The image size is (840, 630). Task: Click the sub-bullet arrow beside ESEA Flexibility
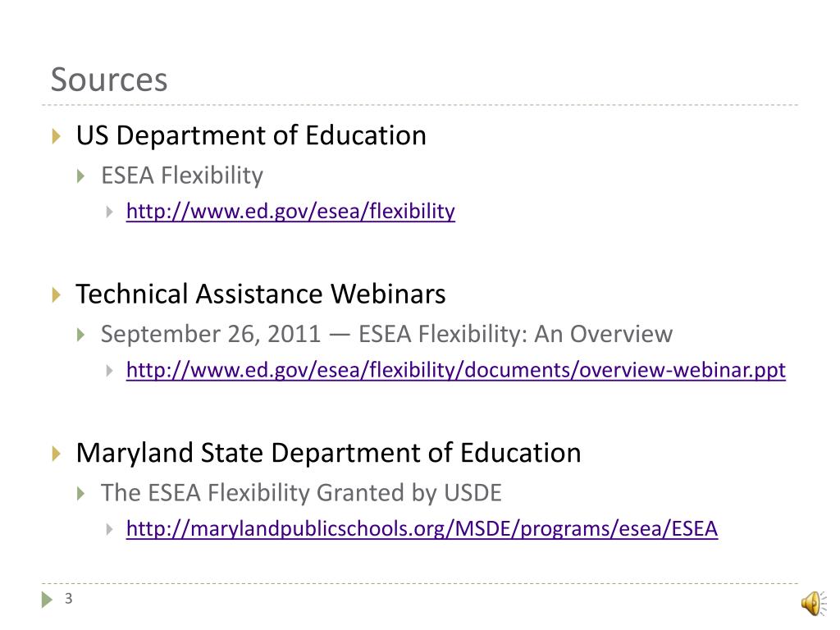[x=81, y=176]
